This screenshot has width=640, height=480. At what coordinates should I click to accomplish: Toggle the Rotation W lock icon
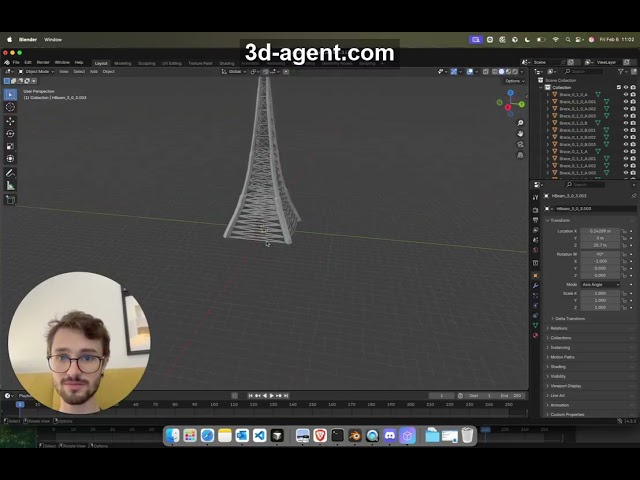pos(624,254)
